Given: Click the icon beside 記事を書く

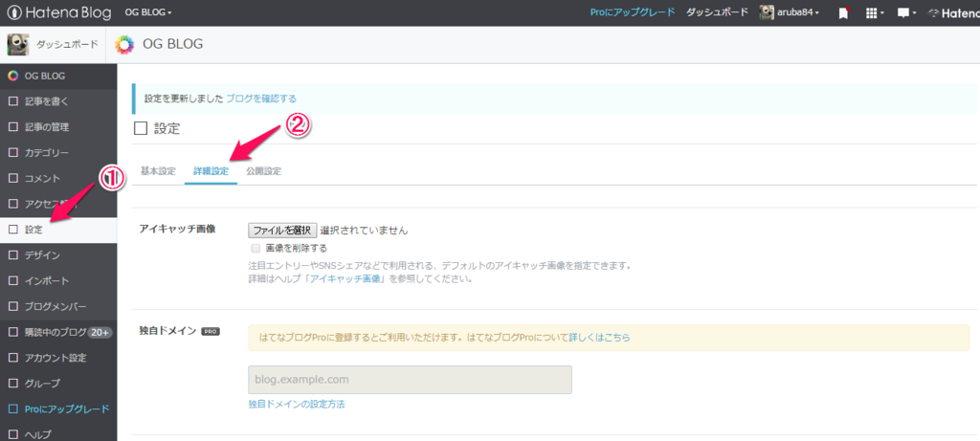Looking at the screenshot, I should pos(12,101).
